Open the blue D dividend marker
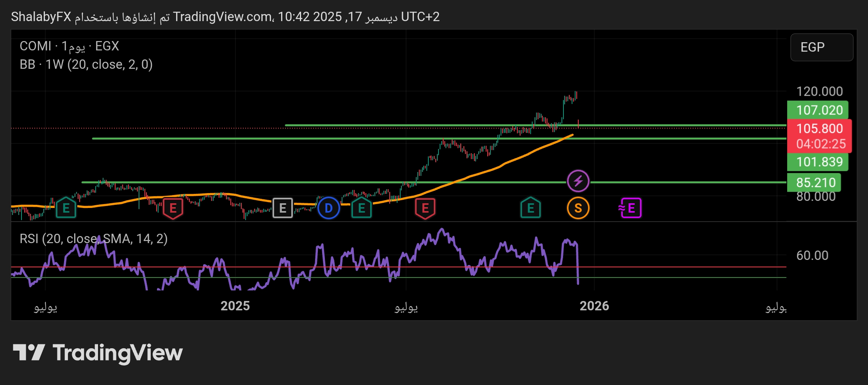 pos(329,208)
